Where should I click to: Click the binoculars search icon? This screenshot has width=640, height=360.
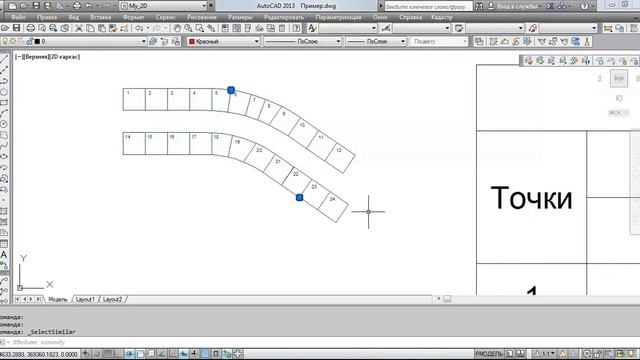pyautogui.click(x=479, y=6)
